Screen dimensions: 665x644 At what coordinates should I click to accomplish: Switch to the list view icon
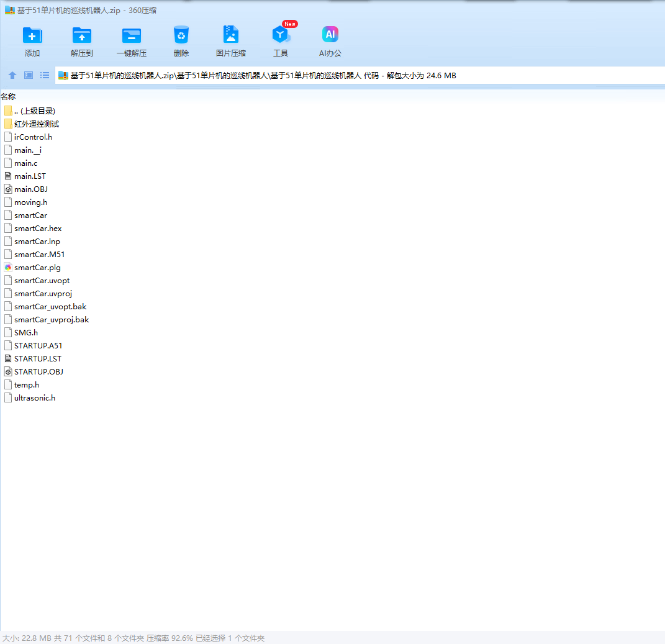click(x=45, y=75)
